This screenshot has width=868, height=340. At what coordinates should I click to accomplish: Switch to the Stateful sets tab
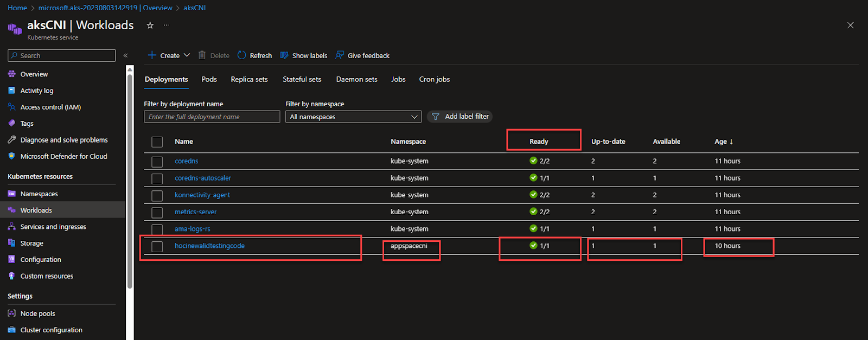(302, 79)
